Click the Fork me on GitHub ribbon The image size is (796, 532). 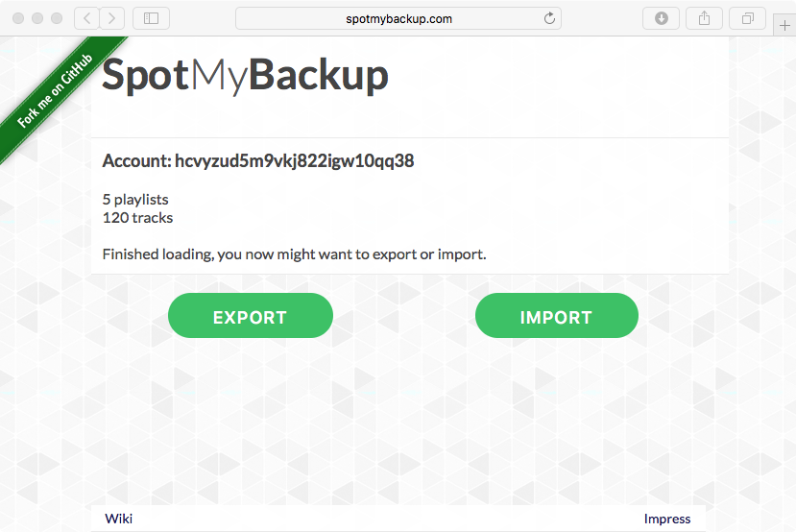click(x=55, y=90)
